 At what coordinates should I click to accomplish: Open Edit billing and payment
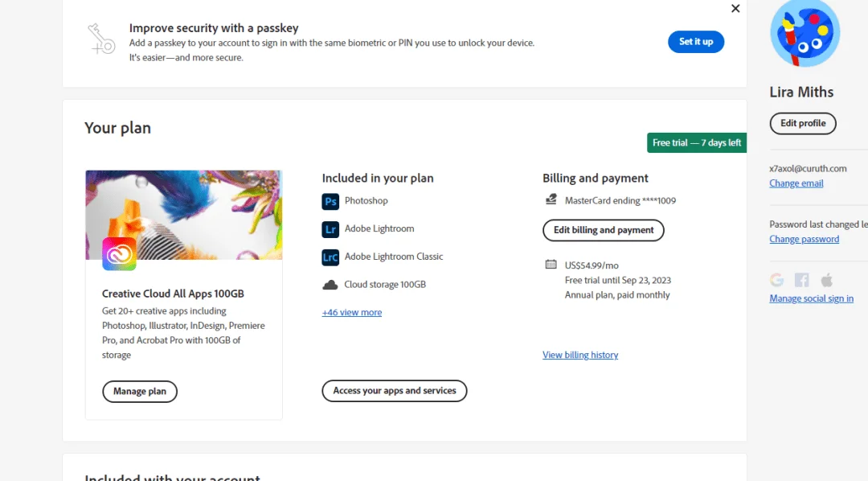click(x=604, y=230)
